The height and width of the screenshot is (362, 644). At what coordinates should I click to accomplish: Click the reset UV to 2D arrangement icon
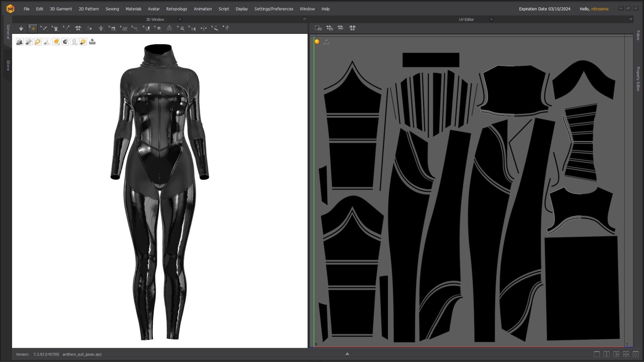tap(352, 28)
